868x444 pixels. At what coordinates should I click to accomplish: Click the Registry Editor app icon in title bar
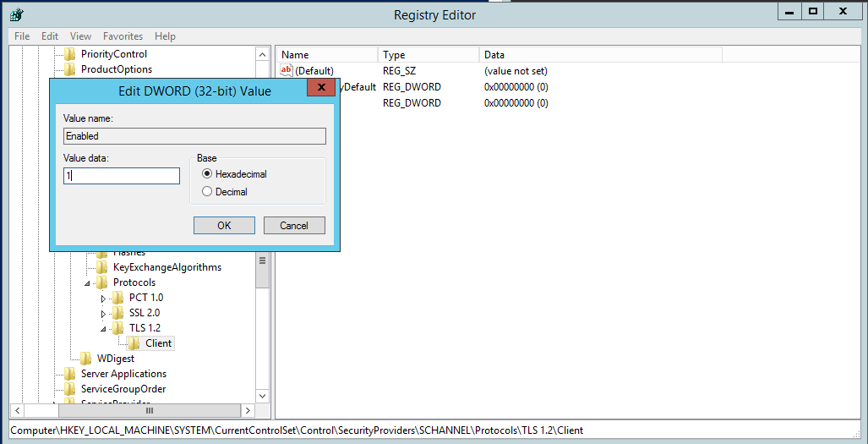(x=15, y=14)
